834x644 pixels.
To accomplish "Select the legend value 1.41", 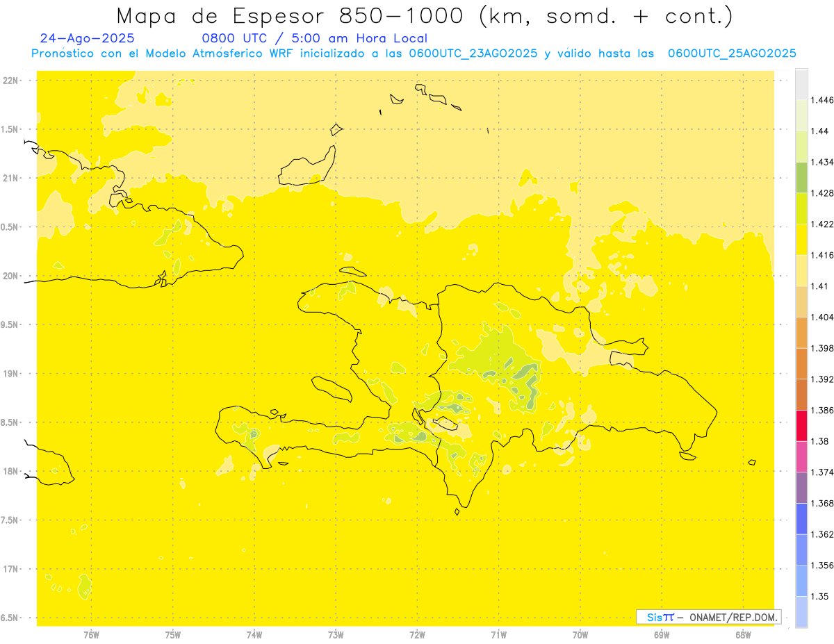I will pos(820,286).
